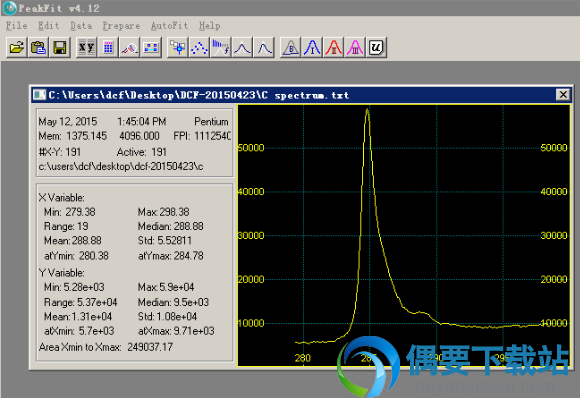Click the open folder icon

pyautogui.click(x=17, y=47)
